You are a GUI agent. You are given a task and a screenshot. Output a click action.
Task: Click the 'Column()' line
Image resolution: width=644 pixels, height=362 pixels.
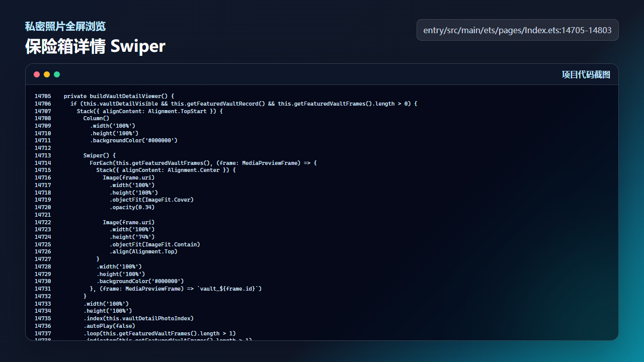tap(96, 118)
